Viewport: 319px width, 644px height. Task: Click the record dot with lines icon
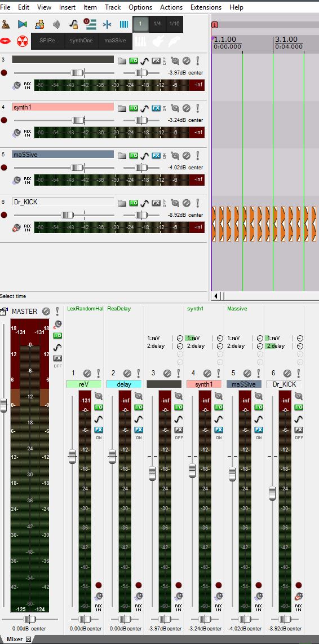(x=90, y=24)
